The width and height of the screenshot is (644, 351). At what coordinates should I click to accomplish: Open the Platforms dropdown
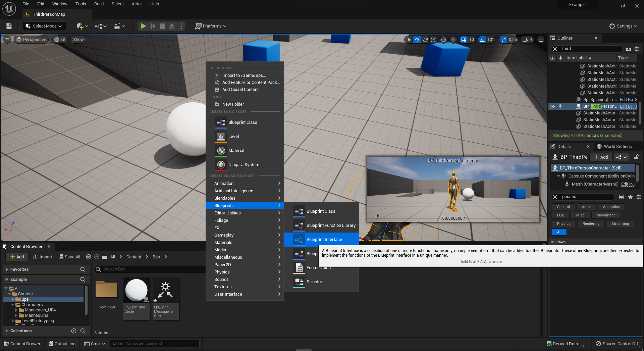(x=211, y=26)
